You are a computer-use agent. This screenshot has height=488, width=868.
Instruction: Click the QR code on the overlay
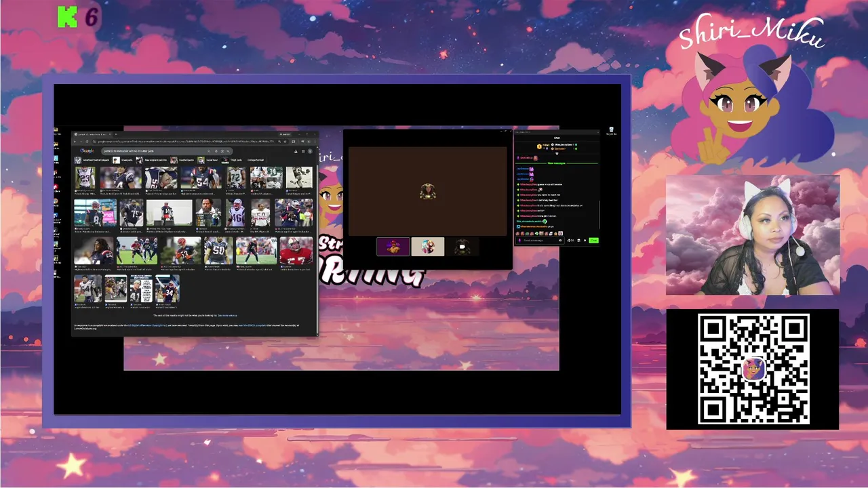click(x=753, y=369)
